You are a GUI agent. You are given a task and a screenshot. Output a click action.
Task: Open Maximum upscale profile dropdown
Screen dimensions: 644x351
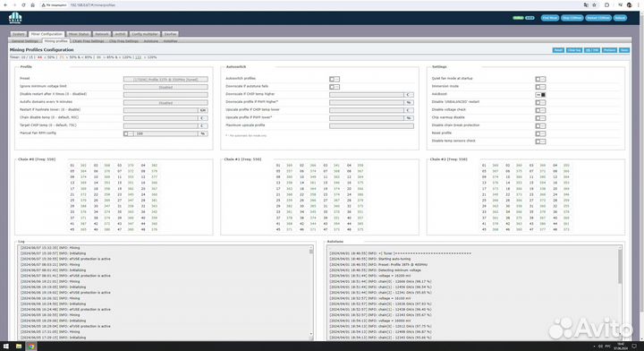point(371,125)
